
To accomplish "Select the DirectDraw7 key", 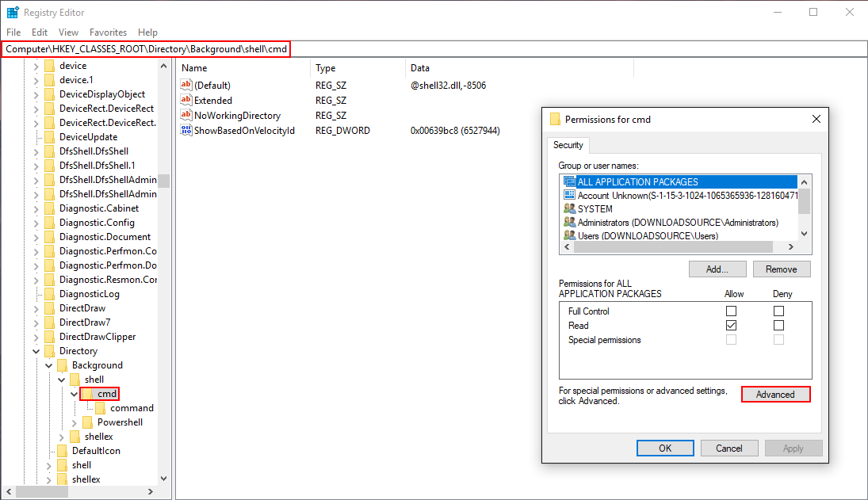I will pyautogui.click(x=85, y=323).
